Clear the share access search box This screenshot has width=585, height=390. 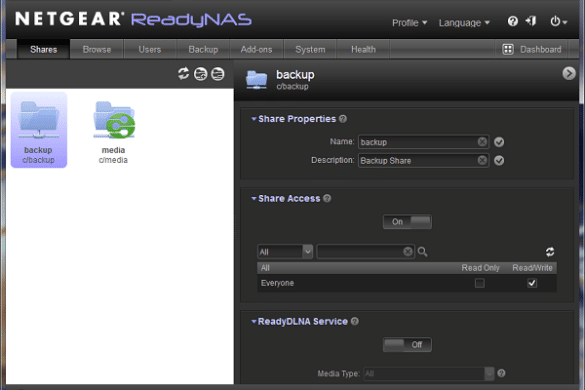click(408, 252)
